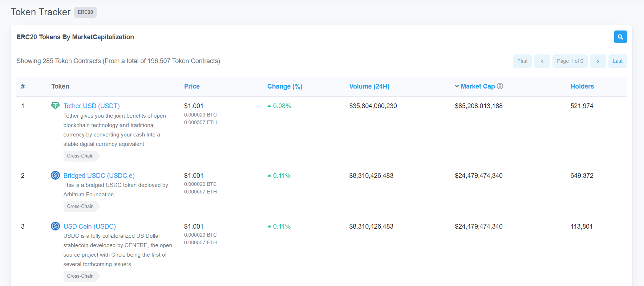Click the ERC20 badge beside Token Tracker
This screenshot has height=286, width=644.
click(x=85, y=12)
